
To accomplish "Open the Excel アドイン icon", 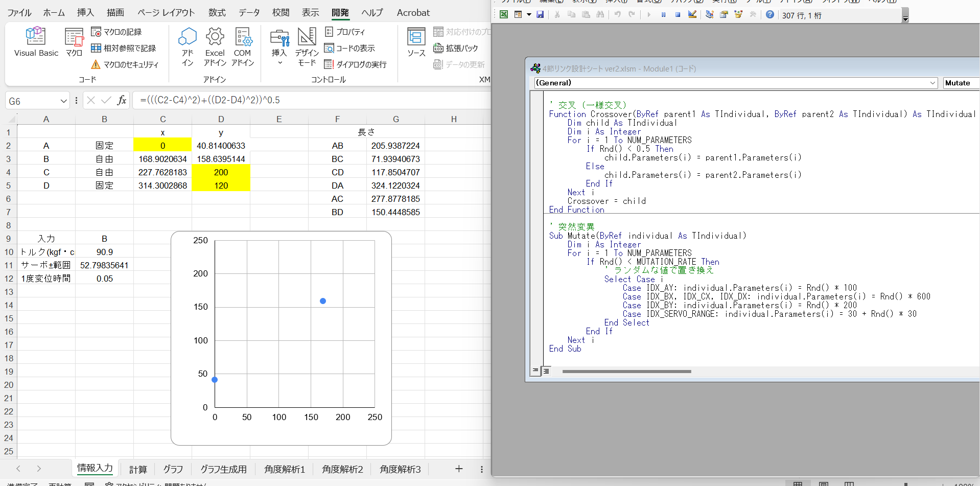I will point(215,47).
